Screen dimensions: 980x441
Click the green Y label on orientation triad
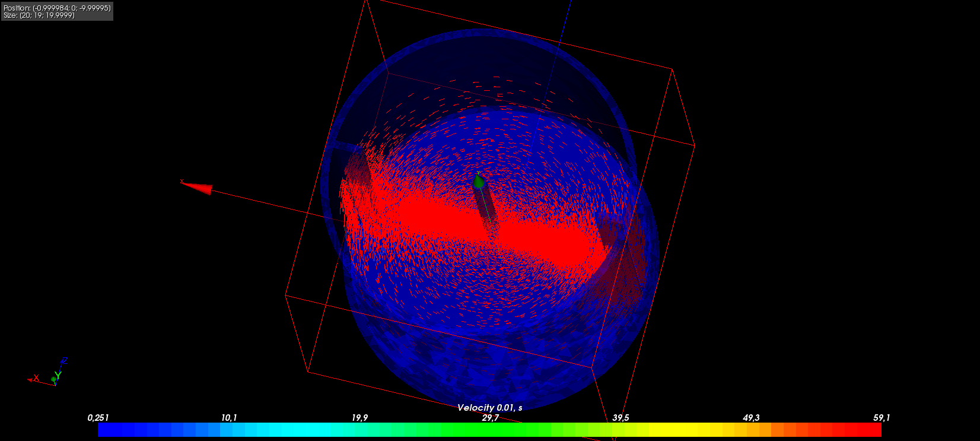point(58,376)
